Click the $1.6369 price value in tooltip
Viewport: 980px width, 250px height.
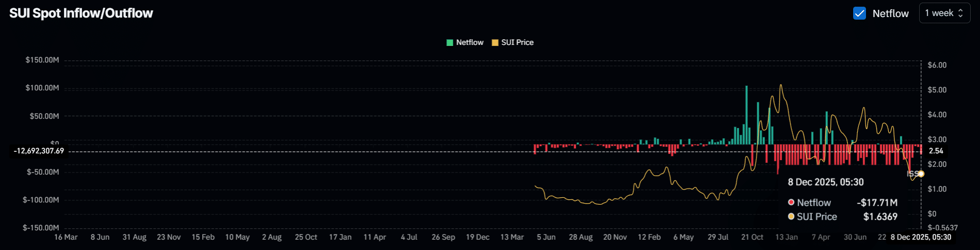tap(880, 216)
